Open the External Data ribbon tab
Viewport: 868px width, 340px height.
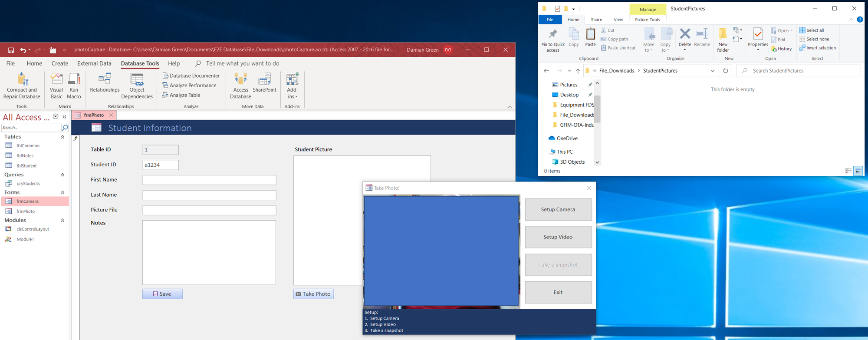(x=94, y=63)
